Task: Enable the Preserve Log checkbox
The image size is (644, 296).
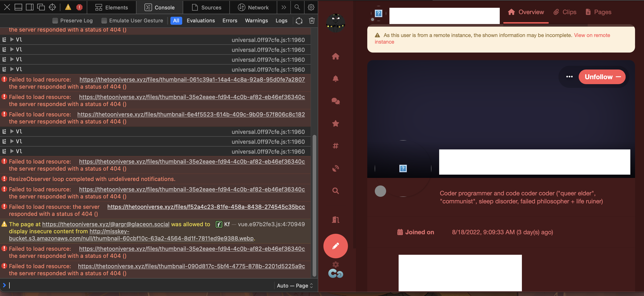Action: [x=55, y=21]
